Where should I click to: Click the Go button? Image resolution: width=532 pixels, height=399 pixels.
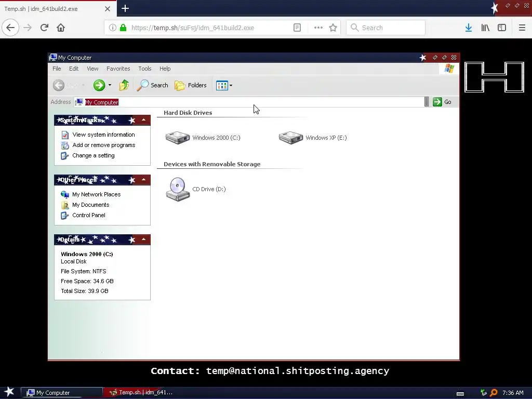pos(442,102)
